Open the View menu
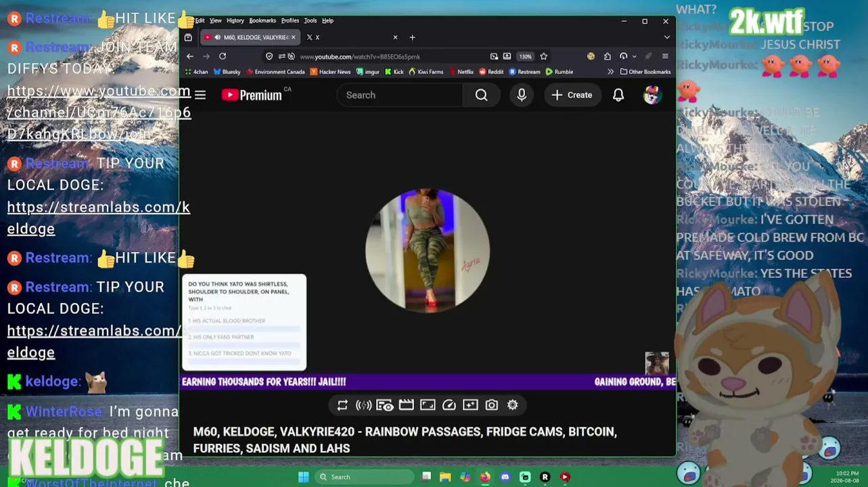868x487 pixels. (x=215, y=20)
